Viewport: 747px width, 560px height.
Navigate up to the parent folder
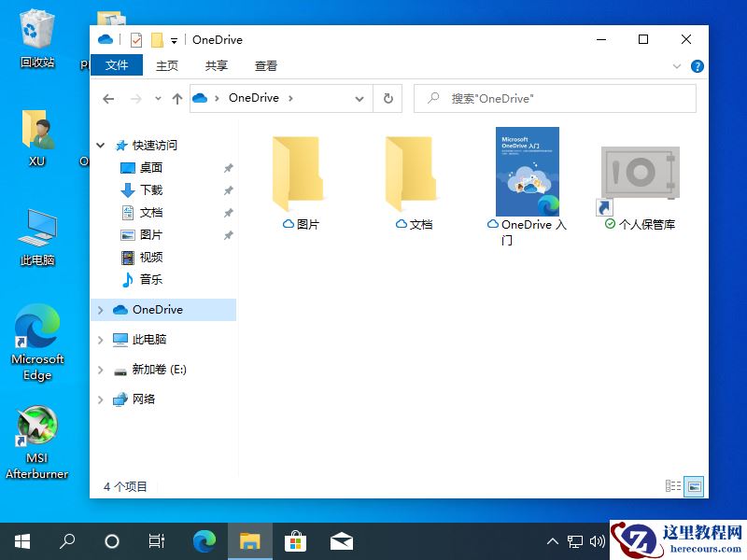coord(177,98)
